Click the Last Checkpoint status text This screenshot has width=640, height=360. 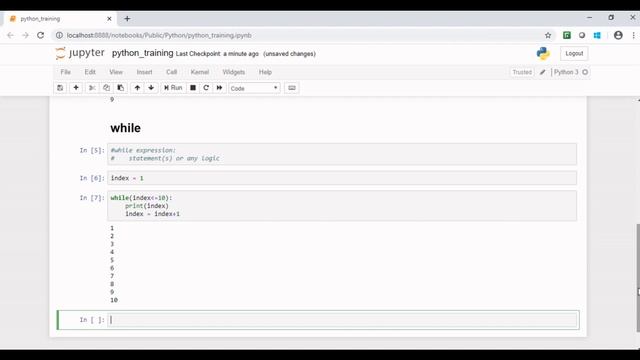[217, 54]
